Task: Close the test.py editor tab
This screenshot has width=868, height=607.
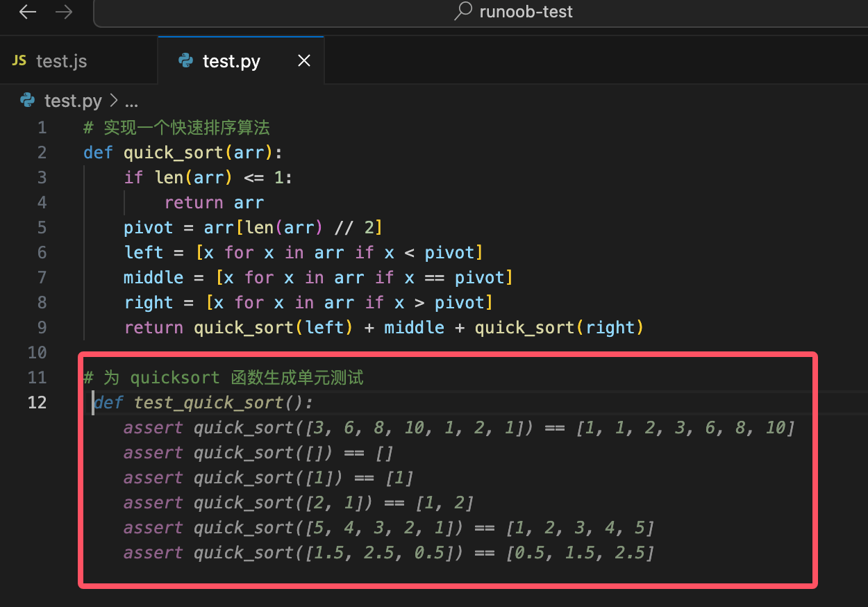Action: [x=303, y=61]
